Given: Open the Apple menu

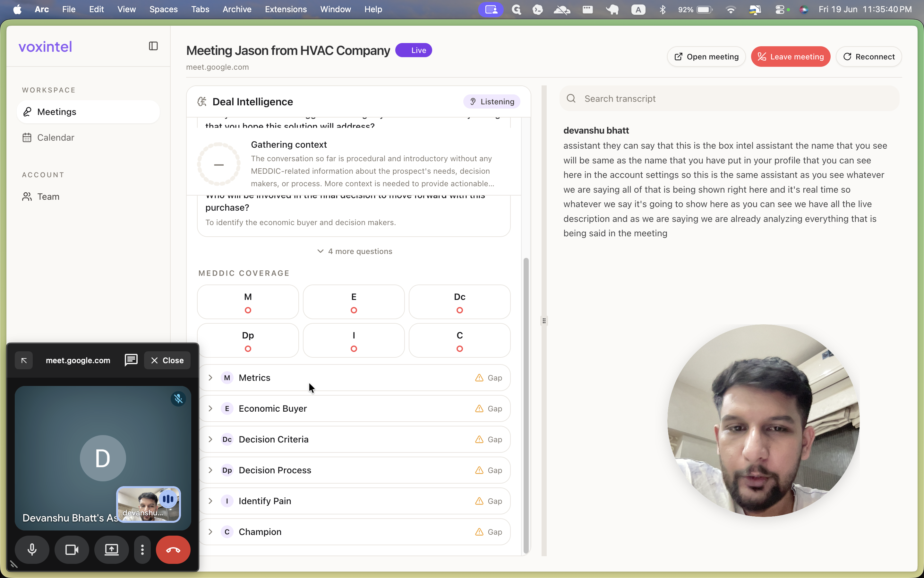Looking at the screenshot, I should (x=17, y=9).
